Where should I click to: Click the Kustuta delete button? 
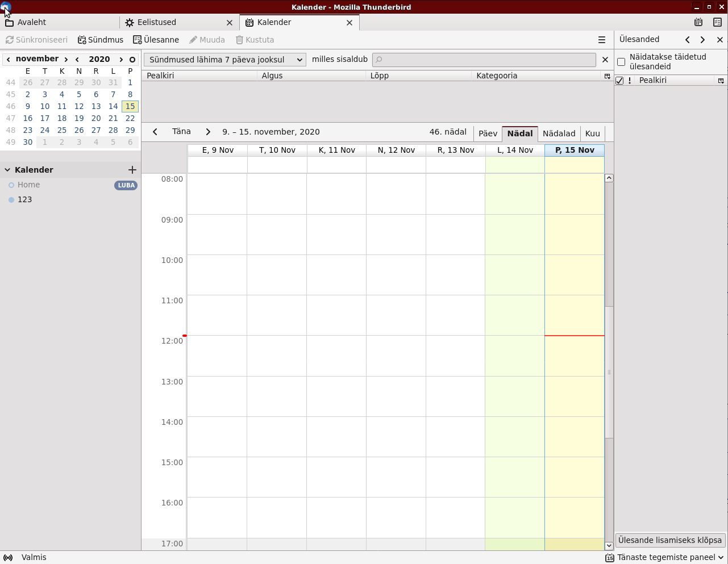tap(255, 40)
